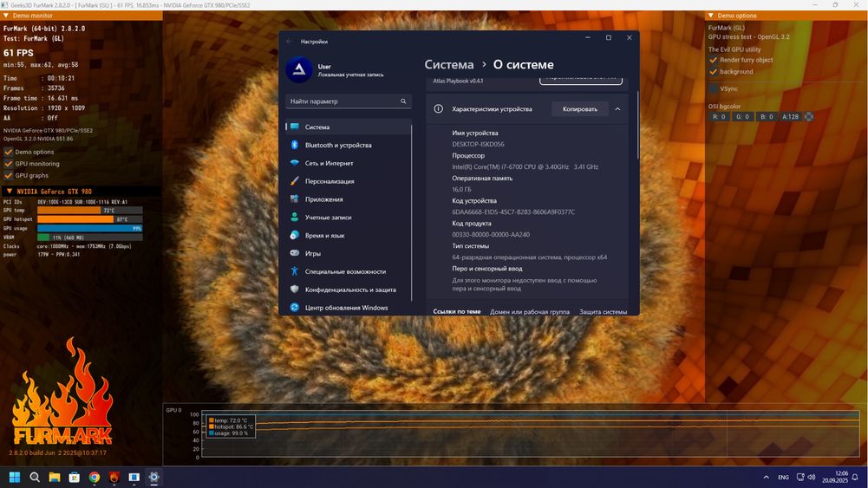868x488 pixels.
Task: Adjust the R: 0 color field
Action: tap(719, 117)
